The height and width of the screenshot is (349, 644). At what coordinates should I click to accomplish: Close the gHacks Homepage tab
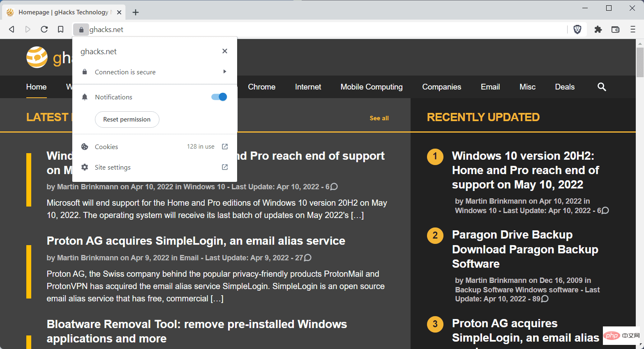tap(119, 12)
